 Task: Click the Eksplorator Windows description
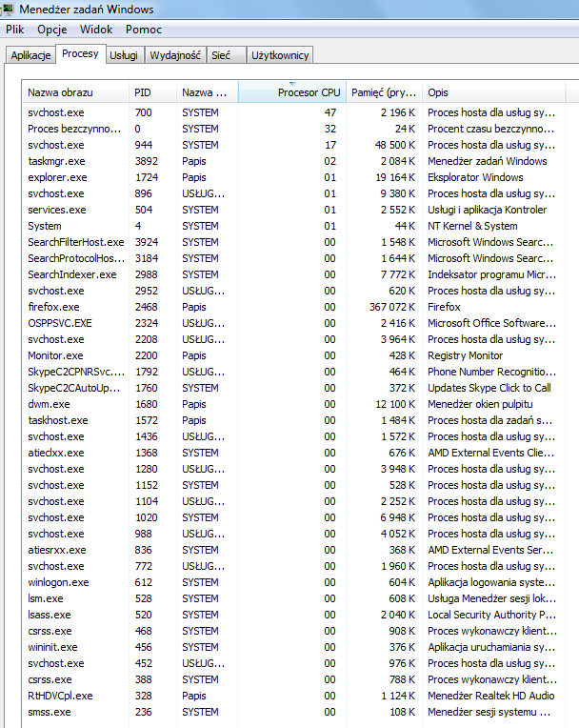coord(475,177)
